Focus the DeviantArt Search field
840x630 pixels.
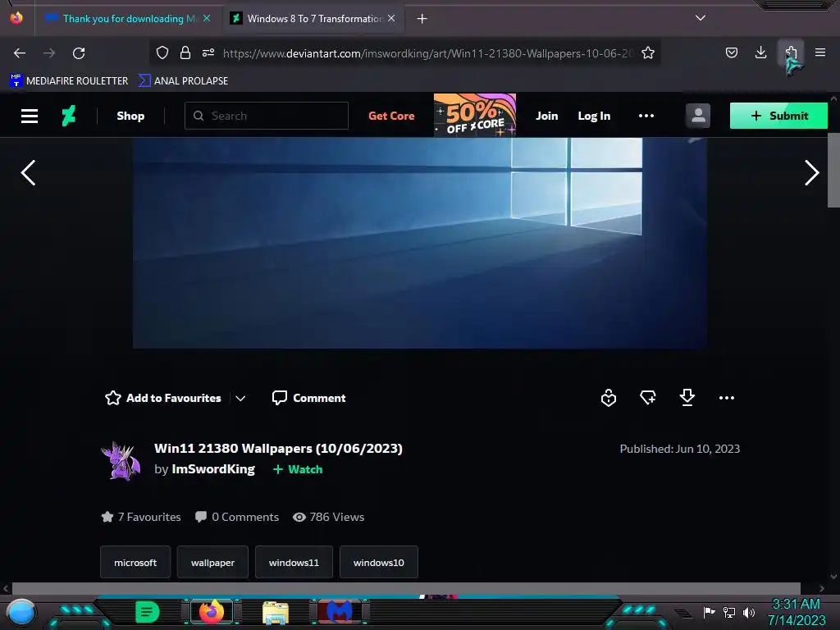(267, 116)
